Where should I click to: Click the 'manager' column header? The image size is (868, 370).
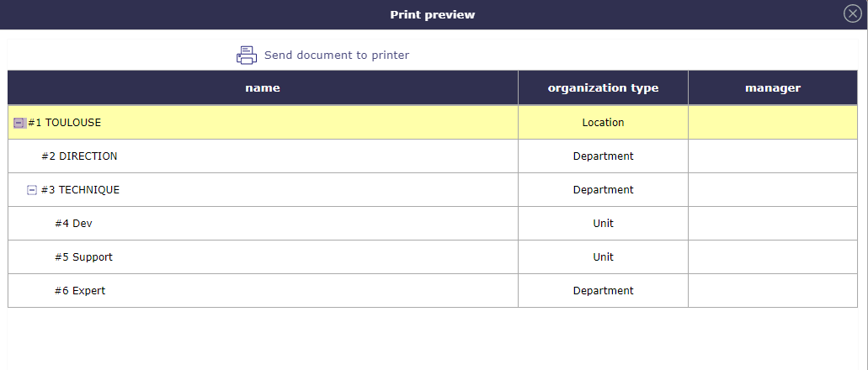[772, 88]
